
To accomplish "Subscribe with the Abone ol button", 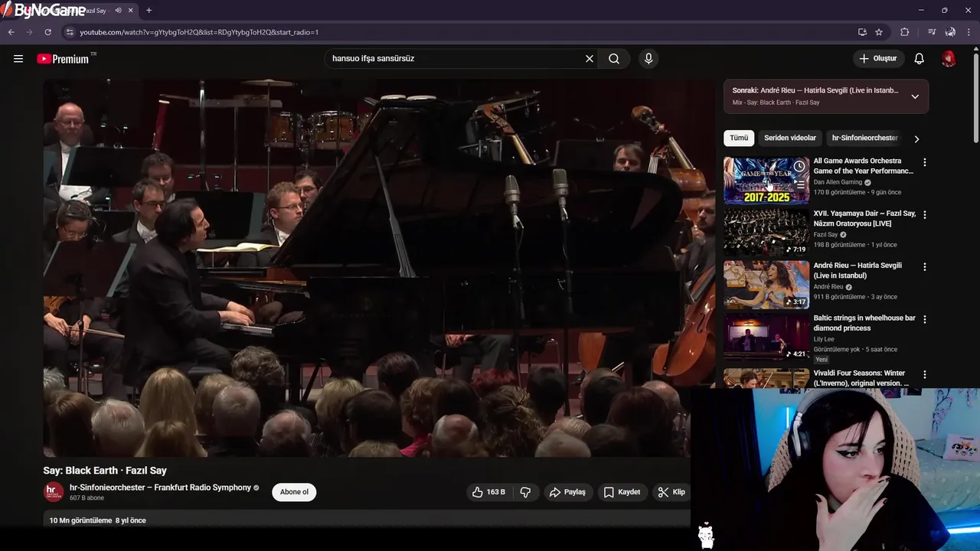I will (294, 492).
